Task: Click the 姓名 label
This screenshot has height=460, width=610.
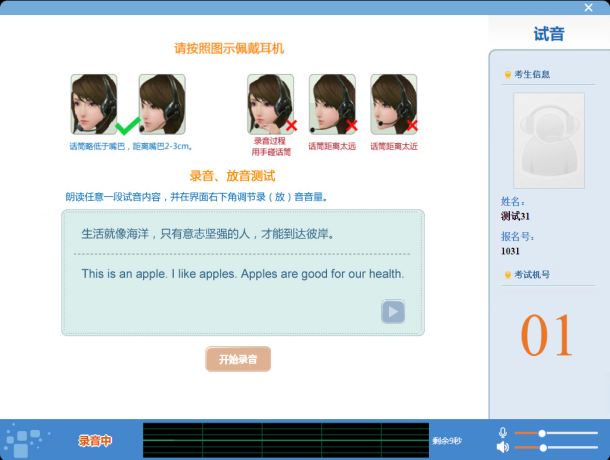Action: [512, 202]
